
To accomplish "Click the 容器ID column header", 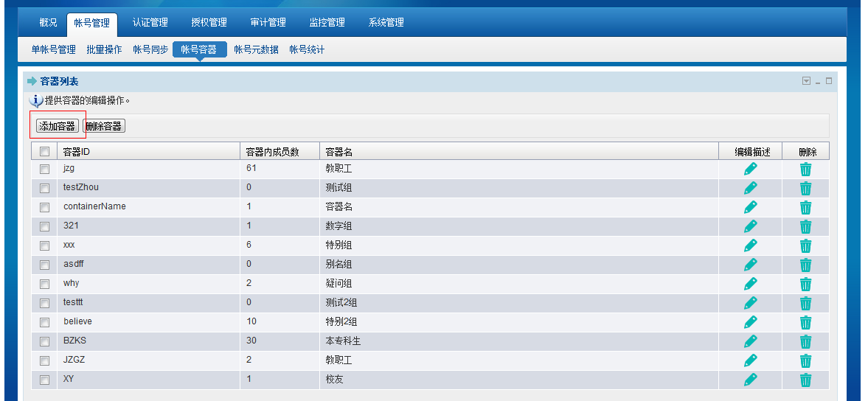I will (x=77, y=152).
